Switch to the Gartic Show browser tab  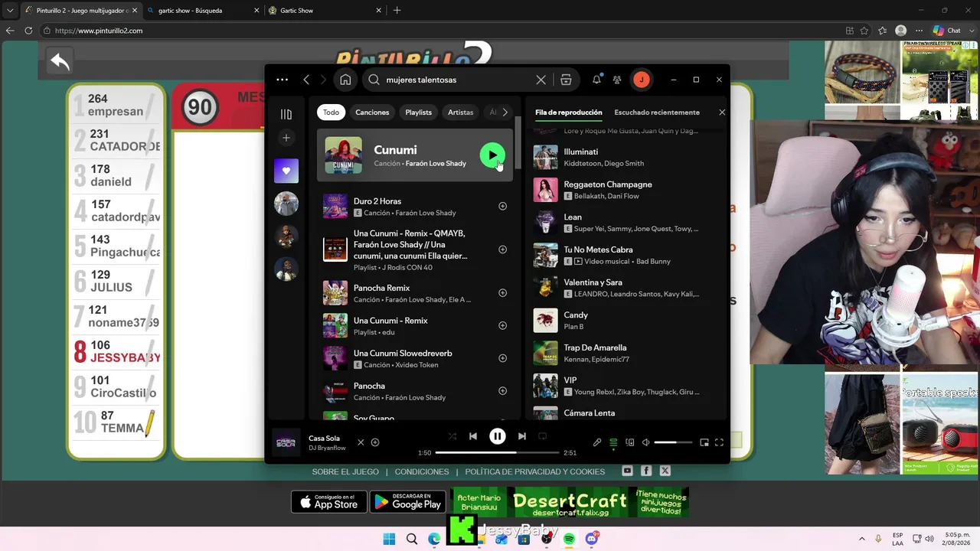click(x=326, y=11)
